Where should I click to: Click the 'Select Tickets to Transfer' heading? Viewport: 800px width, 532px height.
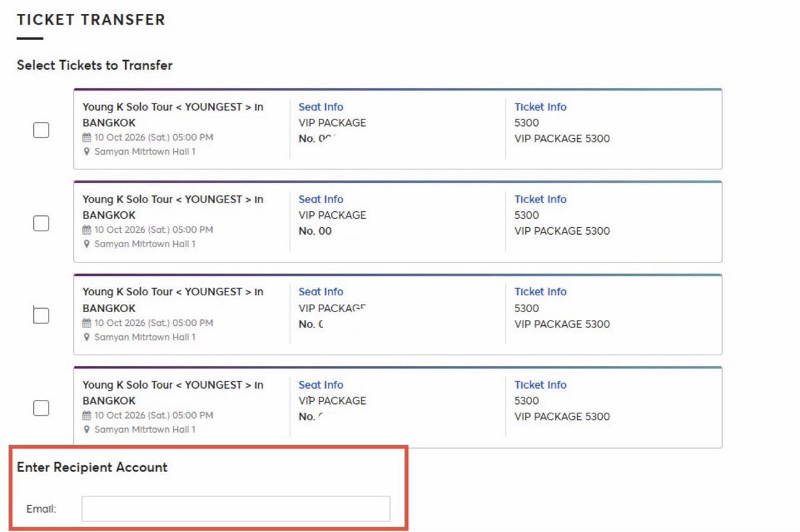95,65
